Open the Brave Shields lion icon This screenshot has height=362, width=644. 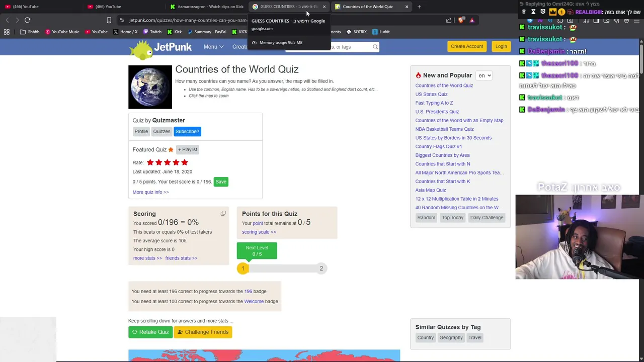[461, 20]
